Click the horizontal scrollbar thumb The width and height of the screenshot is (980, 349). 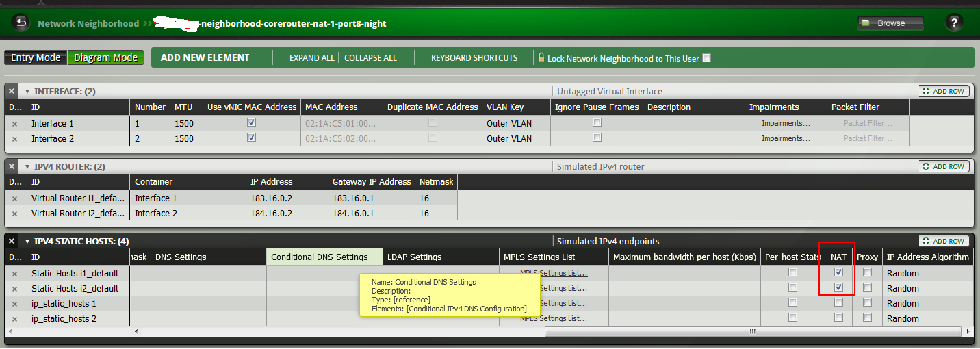click(x=753, y=332)
